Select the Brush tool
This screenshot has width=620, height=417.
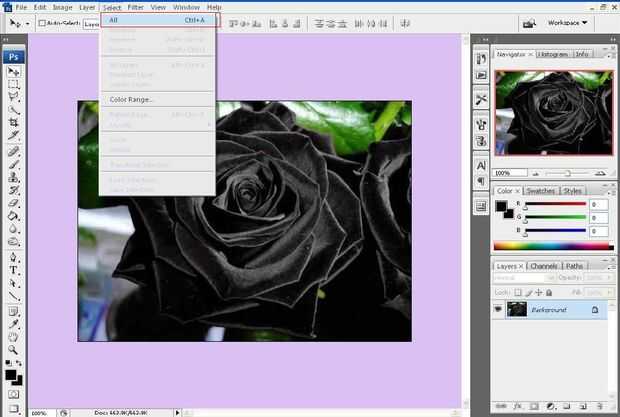[13, 164]
